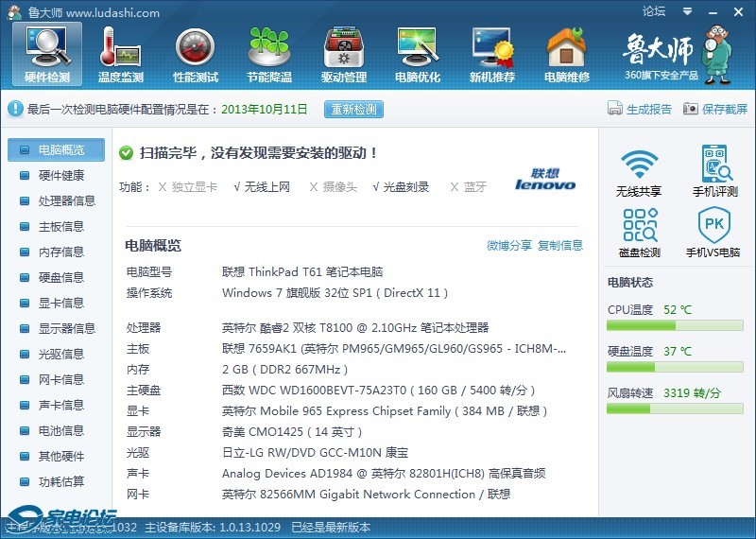The image size is (756, 539).
Task: Select 处理器信息 in the sidebar
Action: point(66,200)
